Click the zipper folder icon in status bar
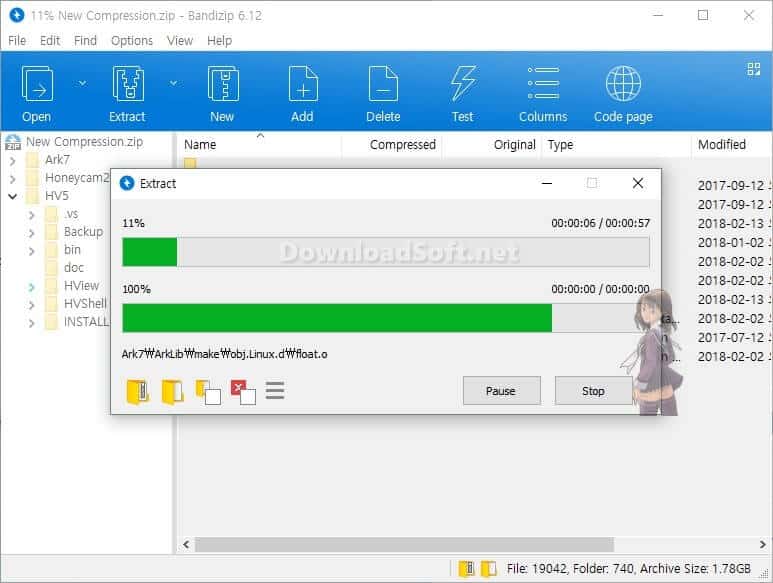 point(467,569)
